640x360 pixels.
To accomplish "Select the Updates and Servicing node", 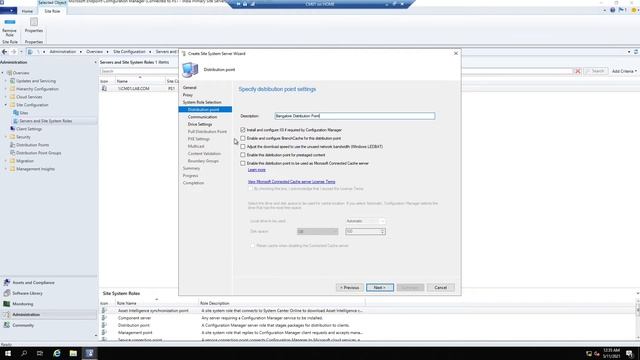I will pyautogui.click(x=36, y=81).
